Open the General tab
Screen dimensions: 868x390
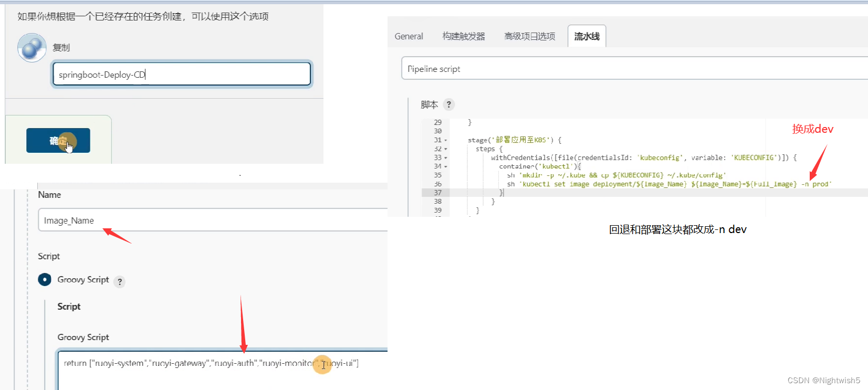click(x=409, y=36)
